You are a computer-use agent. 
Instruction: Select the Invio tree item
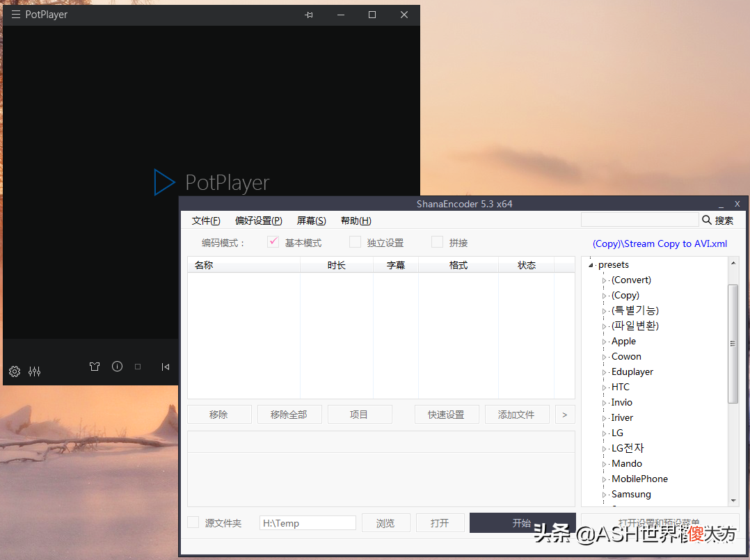click(622, 402)
